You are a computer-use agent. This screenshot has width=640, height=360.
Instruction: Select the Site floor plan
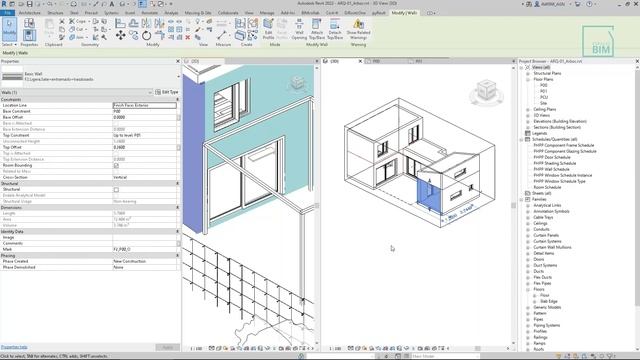click(x=543, y=103)
